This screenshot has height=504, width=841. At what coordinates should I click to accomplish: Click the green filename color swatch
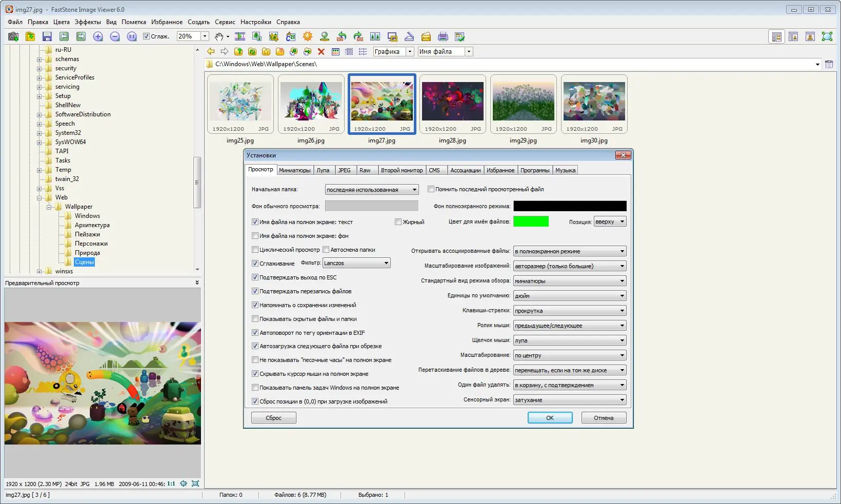point(531,221)
